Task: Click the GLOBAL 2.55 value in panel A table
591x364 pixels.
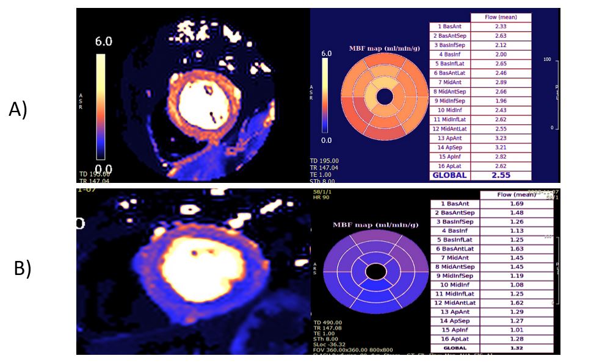Action: pos(502,175)
